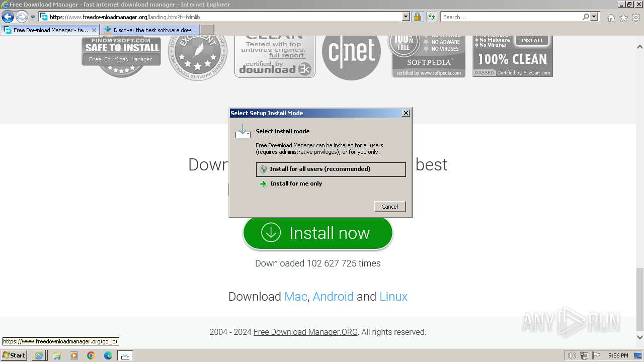Click the taskbar clock 9:56 PM
This screenshot has width=644, height=362.
(x=618, y=355)
